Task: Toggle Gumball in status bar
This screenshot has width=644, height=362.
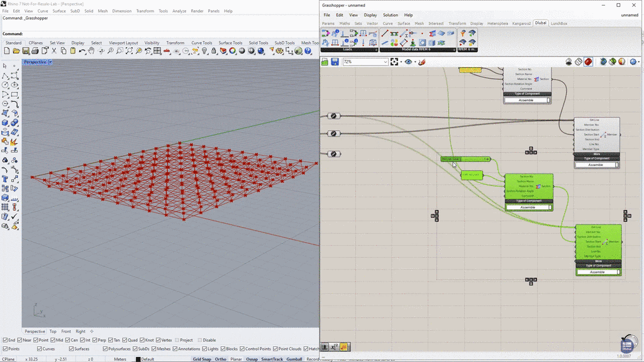Action: [x=294, y=359]
